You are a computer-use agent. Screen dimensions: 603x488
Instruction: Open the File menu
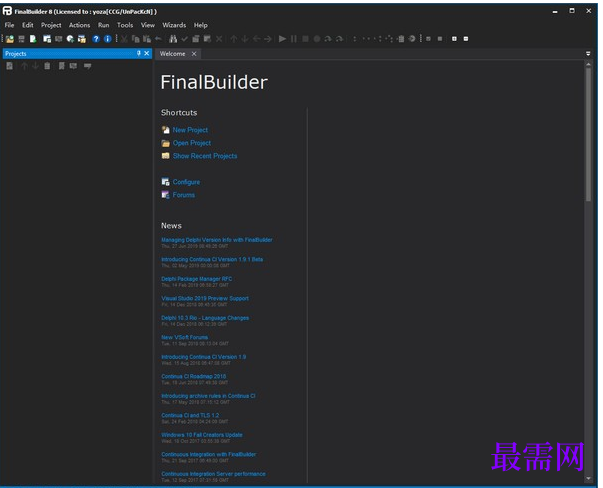point(9,25)
